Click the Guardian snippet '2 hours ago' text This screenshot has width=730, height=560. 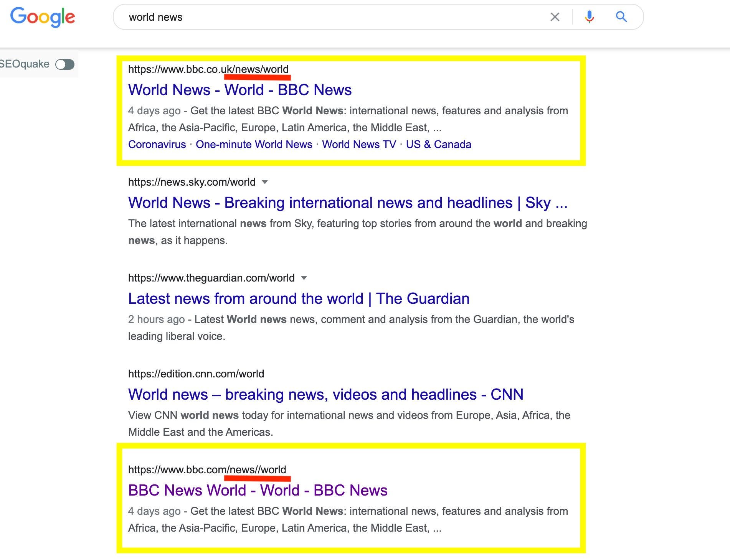tap(156, 320)
